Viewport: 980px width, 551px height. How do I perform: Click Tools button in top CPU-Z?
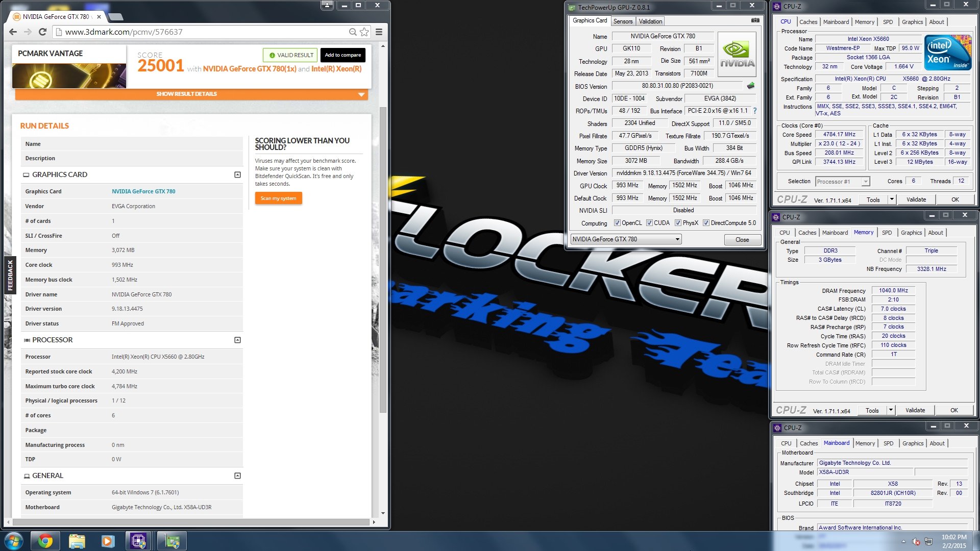(x=873, y=199)
